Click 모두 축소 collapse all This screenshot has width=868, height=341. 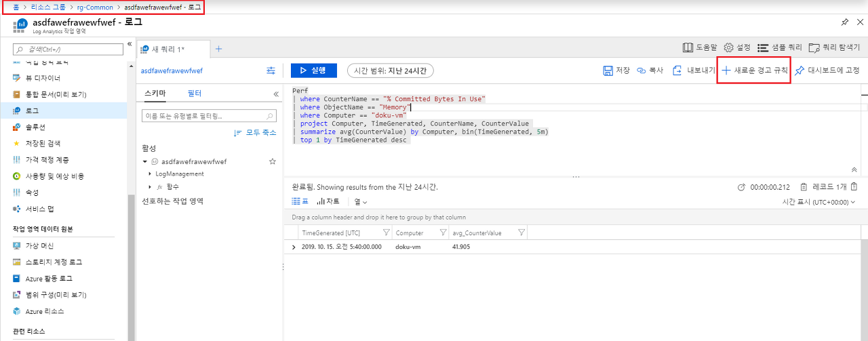point(255,133)
